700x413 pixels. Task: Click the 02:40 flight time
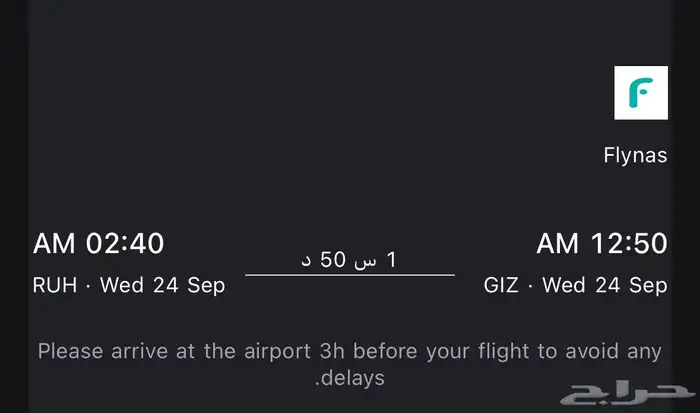(x=125, y=243)
